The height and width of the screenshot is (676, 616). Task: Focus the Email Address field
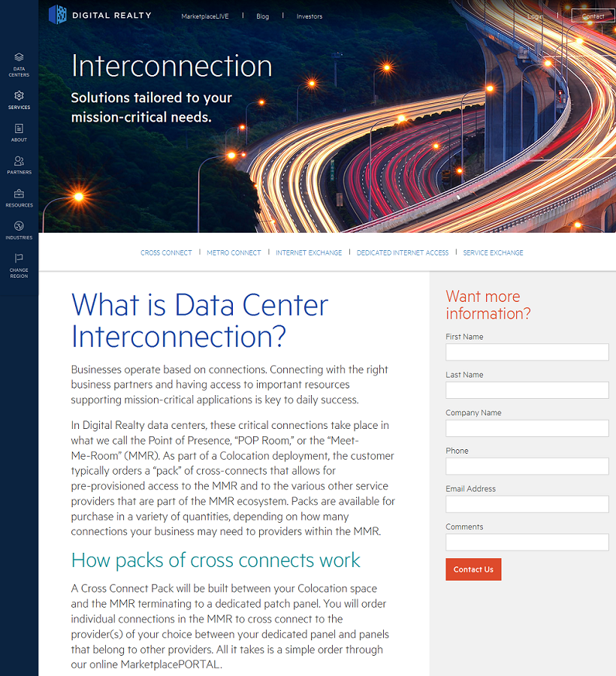pos(527,504)
